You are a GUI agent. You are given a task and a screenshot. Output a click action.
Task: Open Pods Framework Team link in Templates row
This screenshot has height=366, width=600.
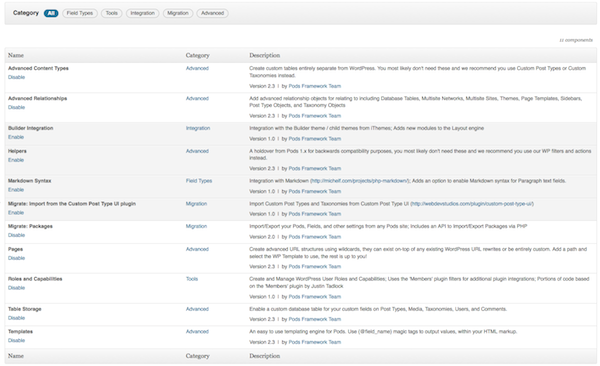tap(315, 343)
